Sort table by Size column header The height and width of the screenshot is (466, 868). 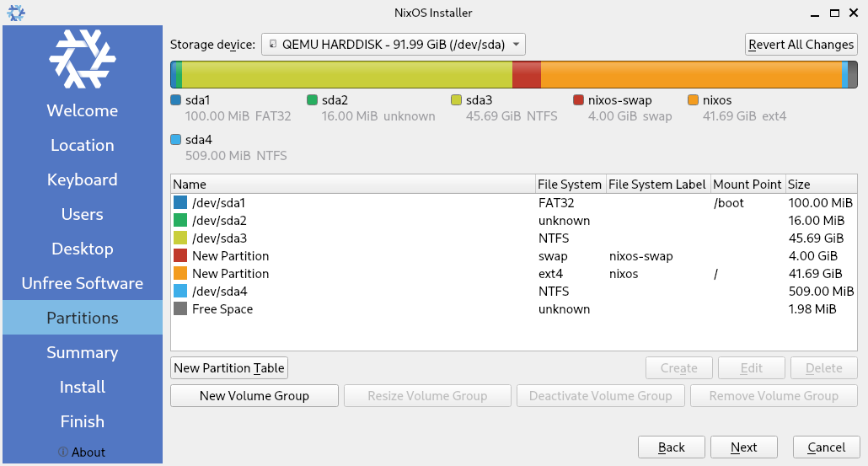(x=822, y=185)
